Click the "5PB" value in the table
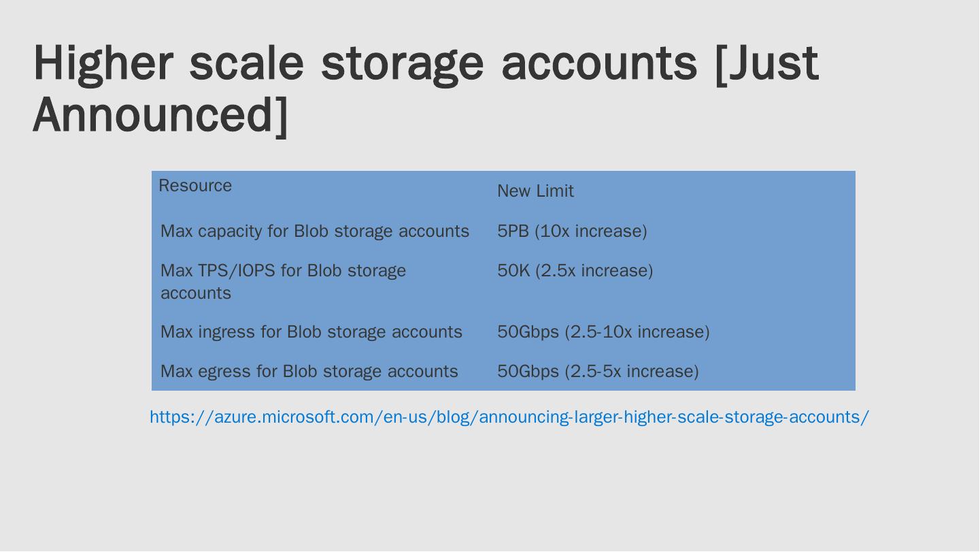This screenshot has height=552, width=980. click(x=513, y=231)
